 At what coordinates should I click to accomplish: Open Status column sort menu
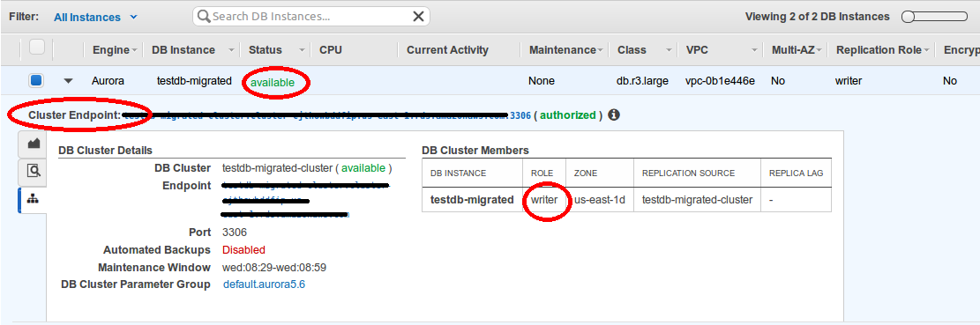[x=303, y=50]
